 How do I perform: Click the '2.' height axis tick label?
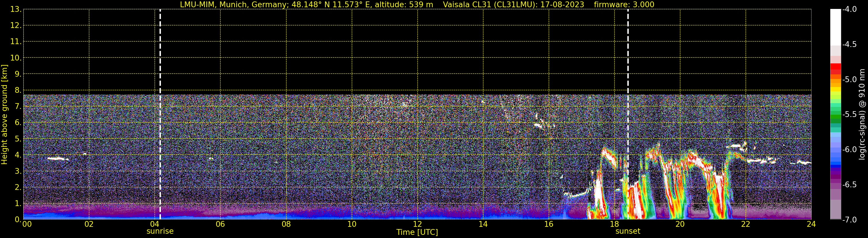pos(18,187)
